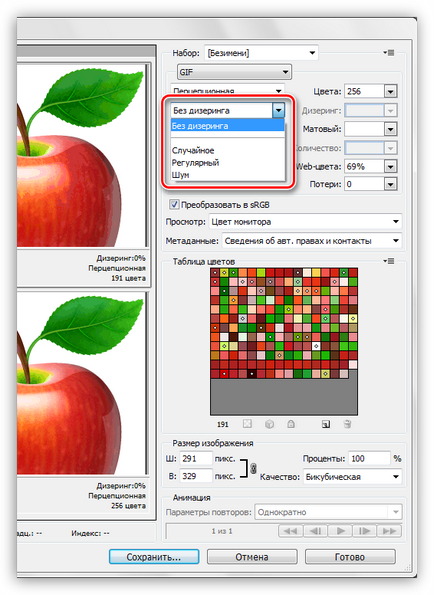Expand the Потери dropdown arrow
The image size is (434, 595).
390,184
